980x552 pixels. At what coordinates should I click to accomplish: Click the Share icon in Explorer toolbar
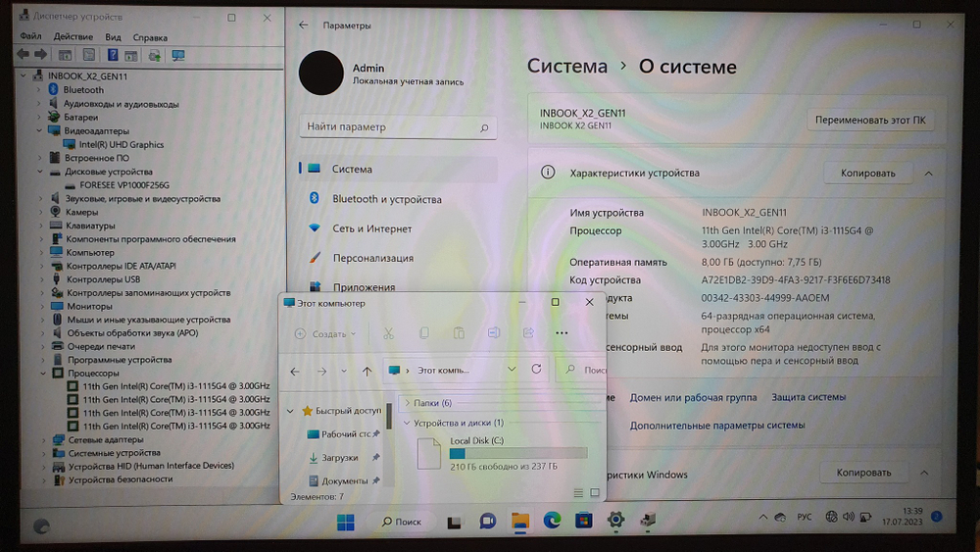click(x=529, y=333)
